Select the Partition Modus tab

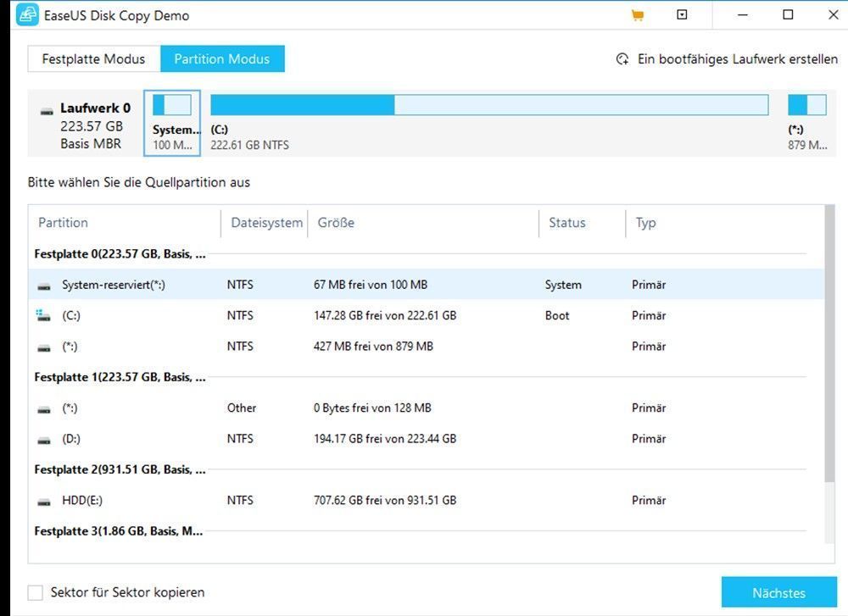point(222,59)
